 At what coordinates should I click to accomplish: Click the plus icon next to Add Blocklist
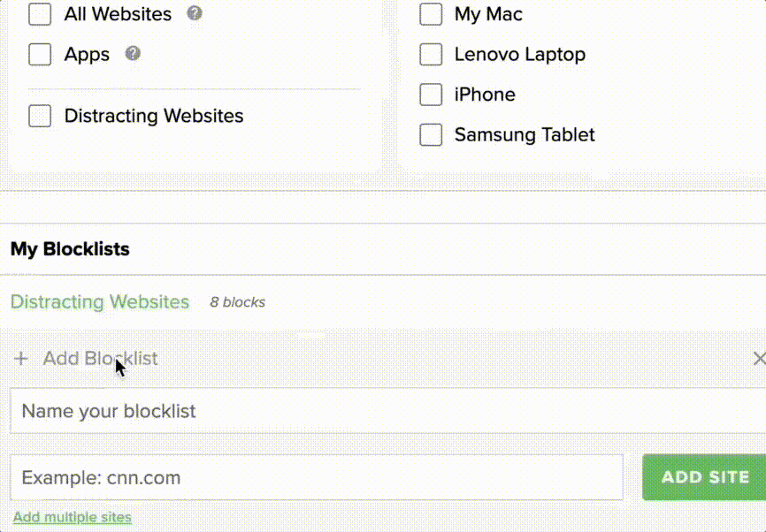(x=20, y=359)
